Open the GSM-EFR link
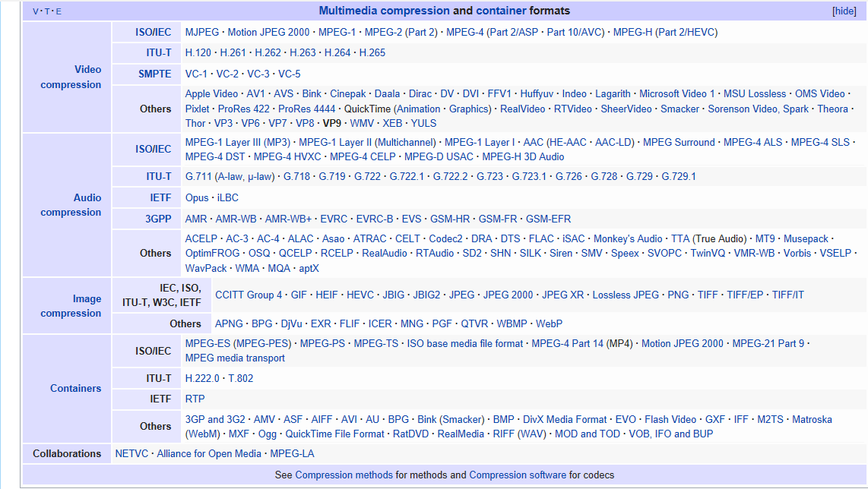868x489 pixels. pos(548,219)
